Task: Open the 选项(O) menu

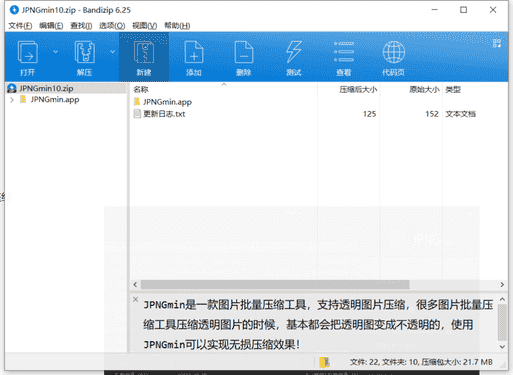Action: pos(112,26)
